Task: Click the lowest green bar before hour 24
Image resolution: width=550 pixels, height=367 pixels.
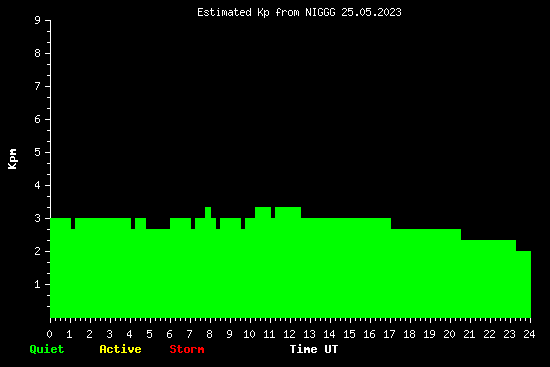Action: click(523, 285)
